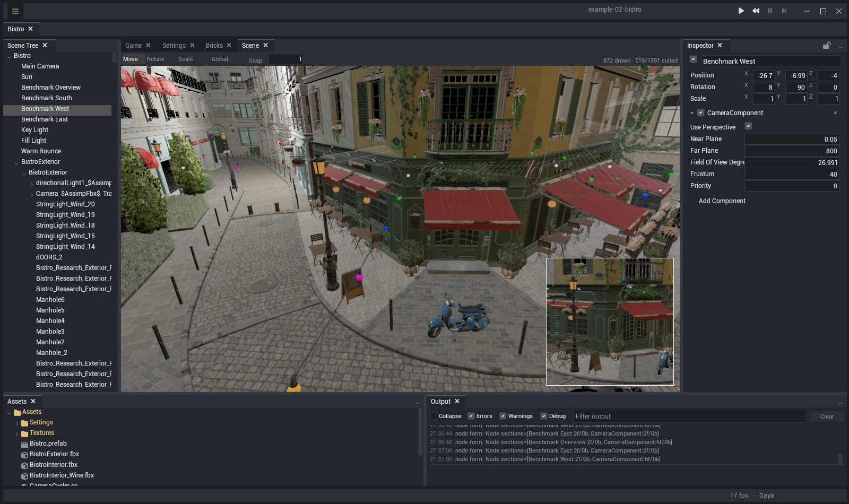Viewport: 849px width, 504px height.
Task: Switch to the Game tab
Action: [x=133, y=46]
